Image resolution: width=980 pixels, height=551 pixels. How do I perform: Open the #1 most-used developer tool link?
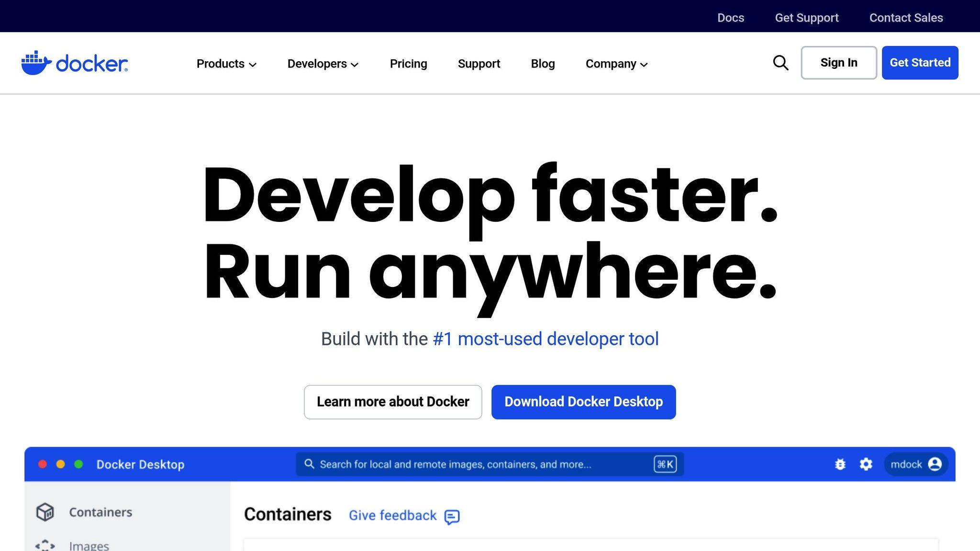pos(545,339)
